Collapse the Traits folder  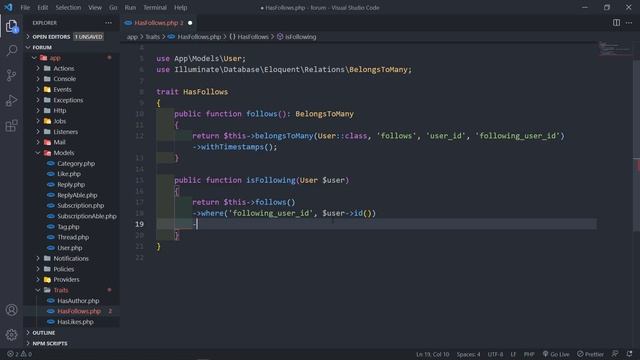(71, 290)
